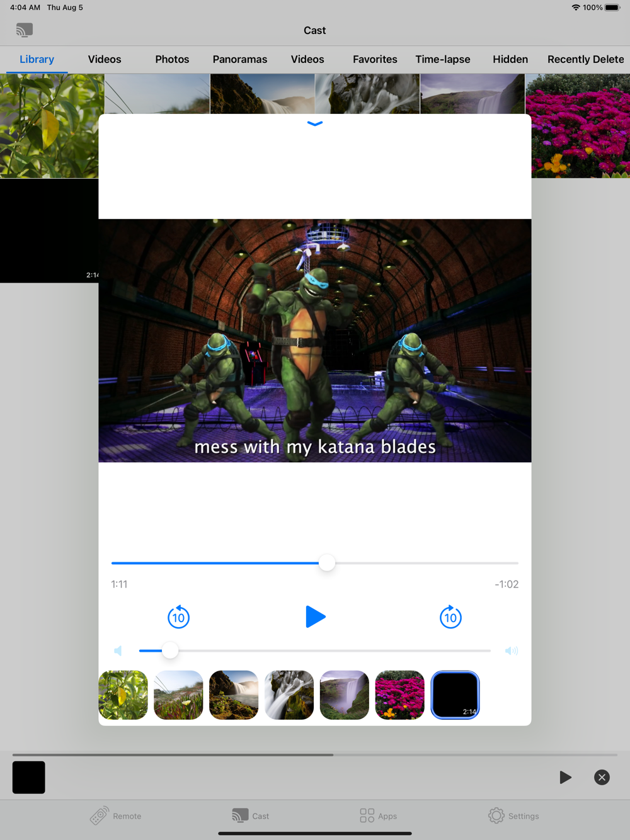Open the Apps tab
The image size is (630, 840).
[x=378, y=815]
